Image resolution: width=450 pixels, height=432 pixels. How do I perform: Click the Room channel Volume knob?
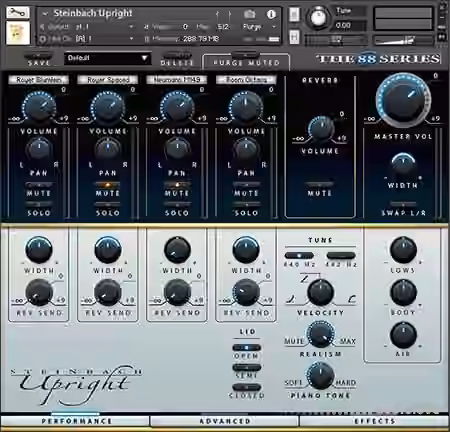(246, 107)
